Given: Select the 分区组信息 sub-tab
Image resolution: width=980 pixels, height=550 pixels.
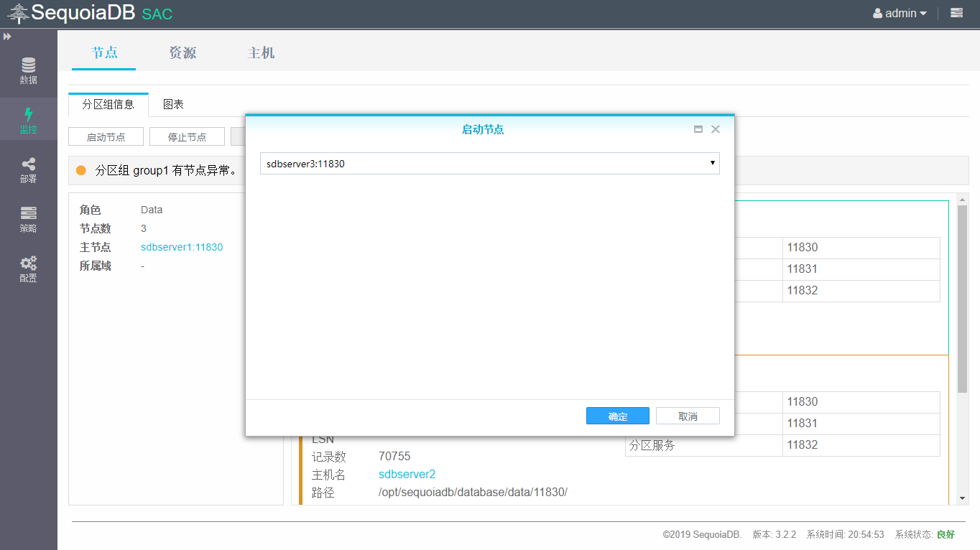Looking at the screenshot, I should pos(108,104).
